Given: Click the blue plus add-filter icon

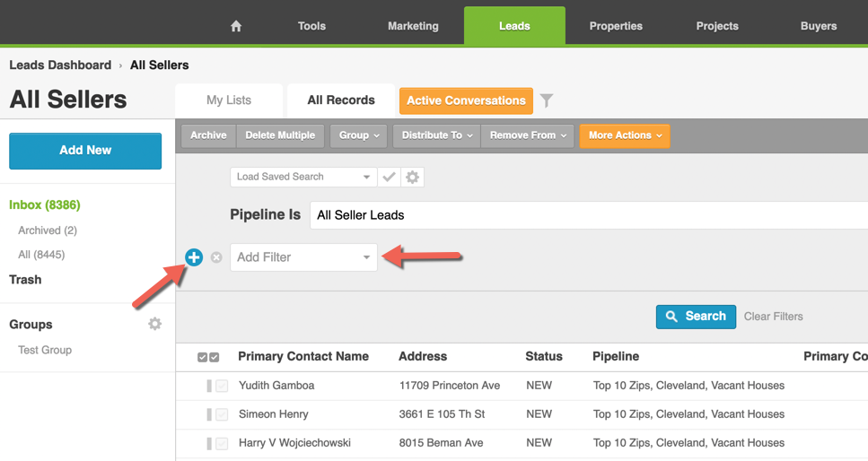Looking at the screenshot, I should point(194,257).
